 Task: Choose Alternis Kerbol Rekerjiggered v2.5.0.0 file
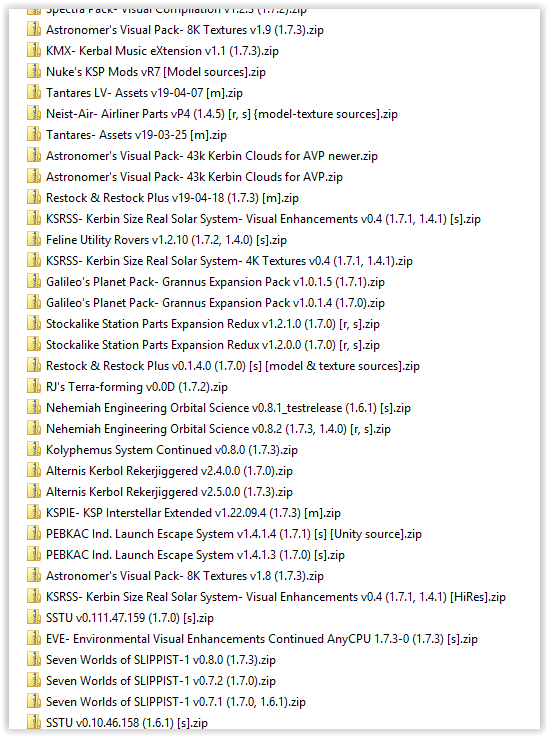pyautogui.click(x=169, y=492)
